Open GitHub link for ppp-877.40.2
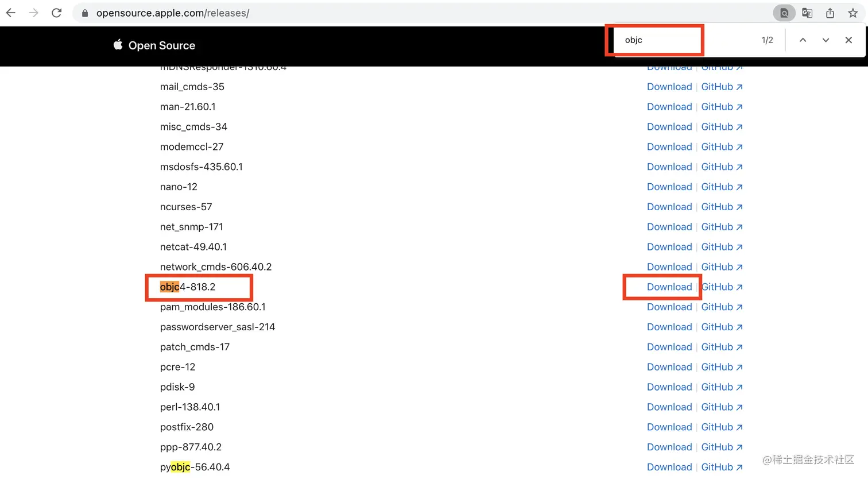Image resolution: width=868 pixels, height=479 pixels. click(x=722, y=447)
